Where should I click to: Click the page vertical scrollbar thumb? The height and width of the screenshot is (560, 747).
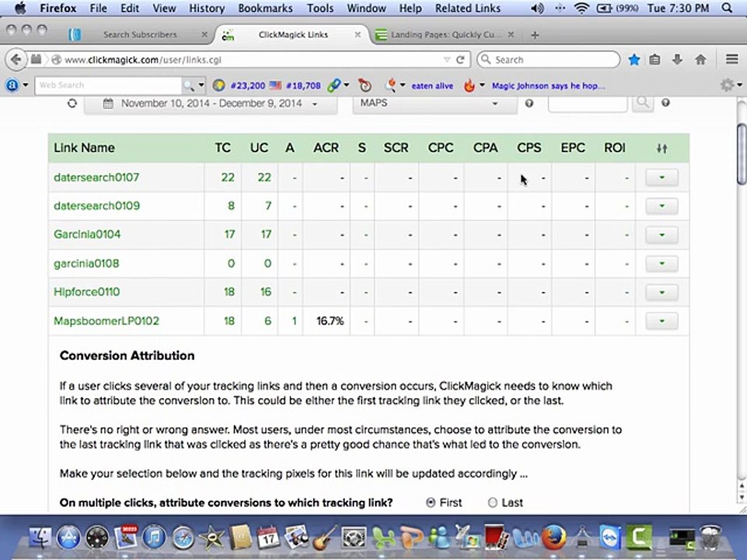point(742,153)
